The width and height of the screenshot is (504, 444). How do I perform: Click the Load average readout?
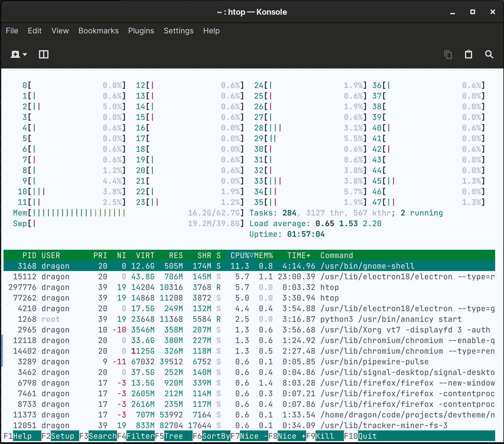click(316, 223)
